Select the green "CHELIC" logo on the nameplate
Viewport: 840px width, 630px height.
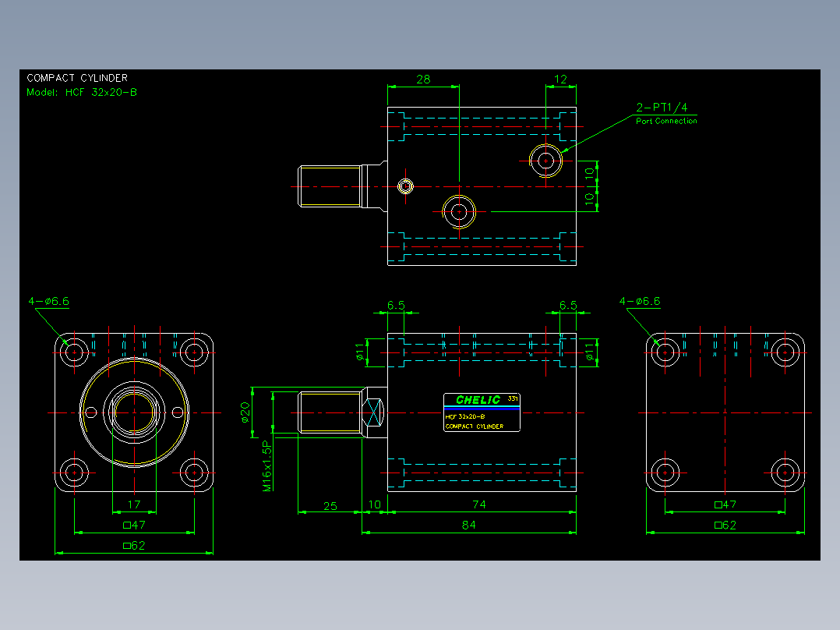[x=478, y=400]
